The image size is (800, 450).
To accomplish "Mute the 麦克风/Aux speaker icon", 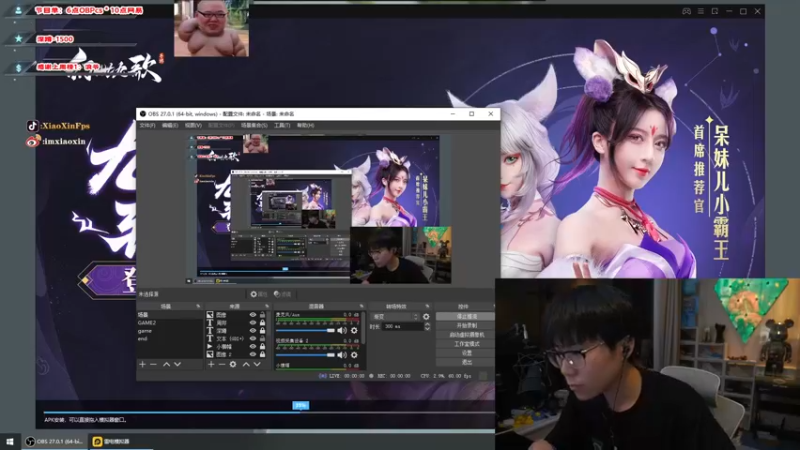I will pos(342,331).
